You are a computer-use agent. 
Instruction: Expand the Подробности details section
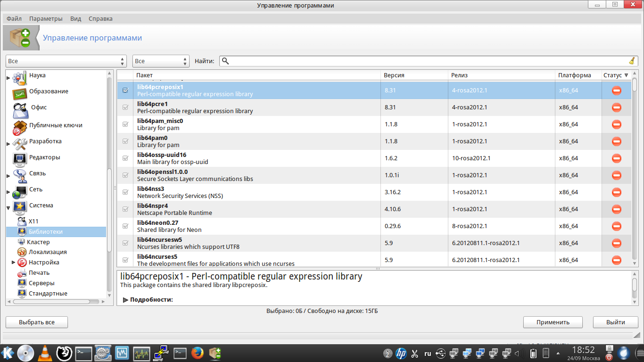point(126,300)
